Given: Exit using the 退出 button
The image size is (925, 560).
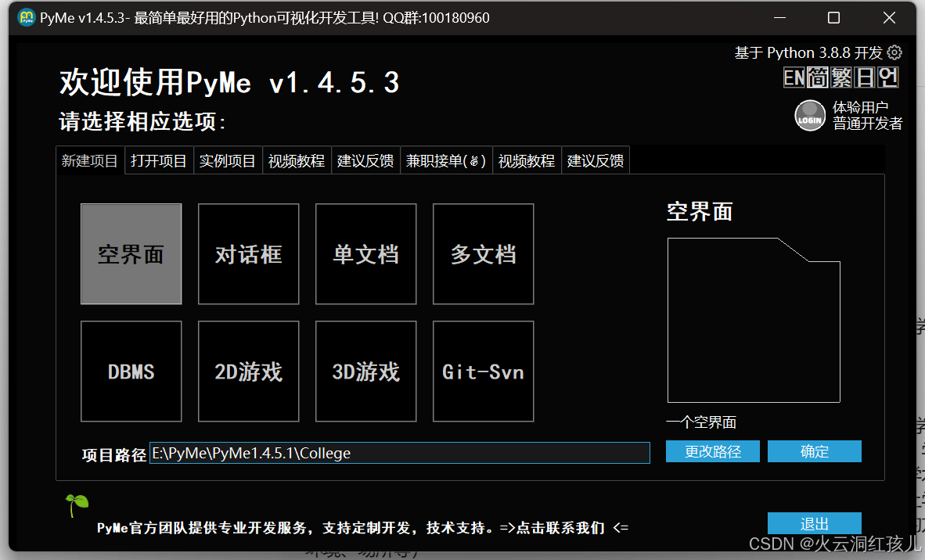Looking at the screenshot, I should point(814,523).
